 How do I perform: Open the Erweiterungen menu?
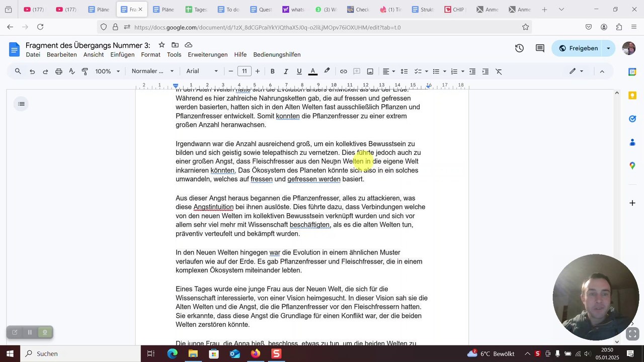pyautogui.click(x=207, y=55)
